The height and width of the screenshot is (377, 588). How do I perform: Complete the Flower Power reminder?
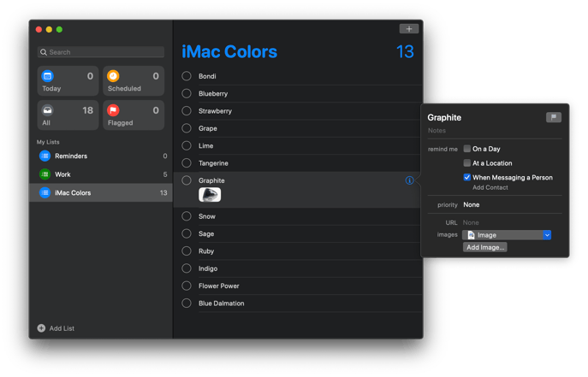[x=187, y=286]
